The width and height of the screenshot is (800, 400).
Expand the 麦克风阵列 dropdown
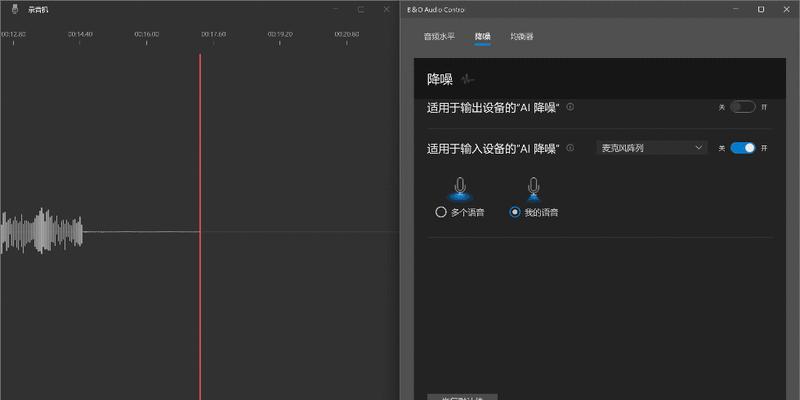coord(652,148)
